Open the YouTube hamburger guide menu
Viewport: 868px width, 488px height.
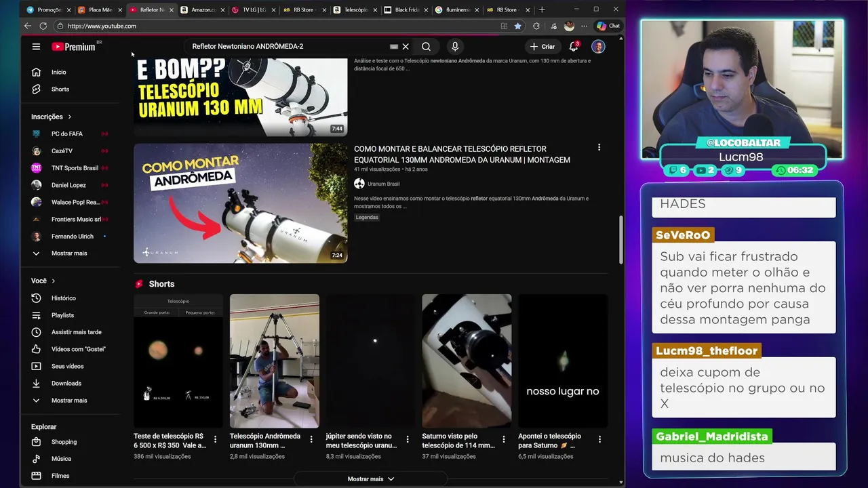(36, 47)
